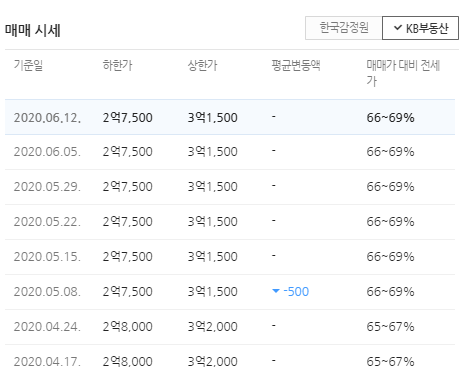
Task: Click 2억7,500 in the 2020.05.15. row
Action: 127,257
